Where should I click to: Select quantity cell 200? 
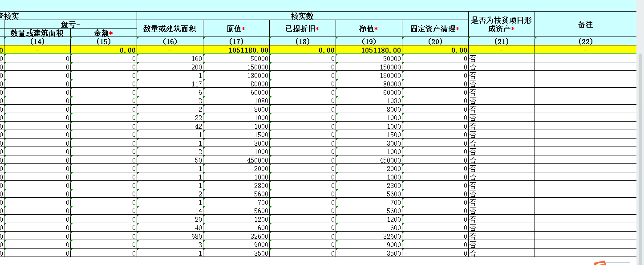click(x=170, y=67)
